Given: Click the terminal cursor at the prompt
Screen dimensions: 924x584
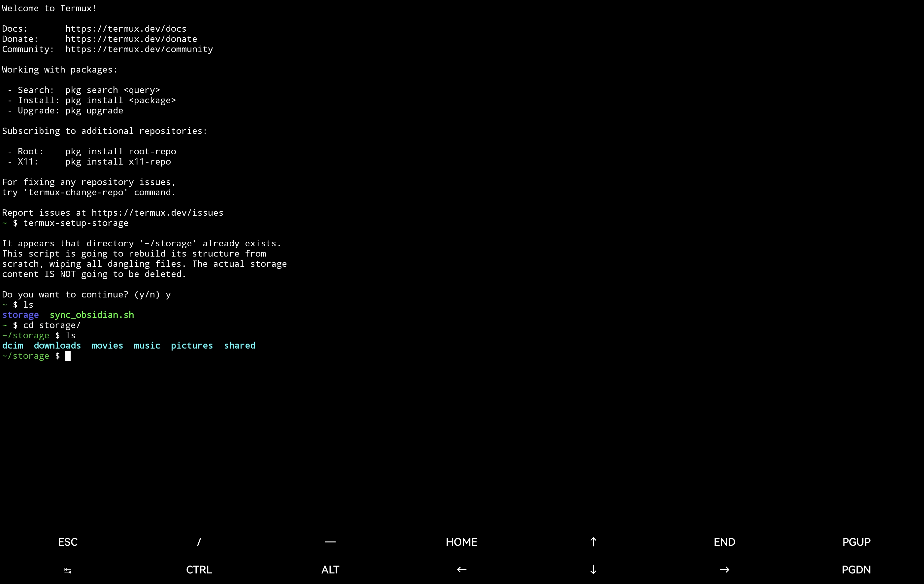Looking at the screenshot, I should [x=68, y=356].
